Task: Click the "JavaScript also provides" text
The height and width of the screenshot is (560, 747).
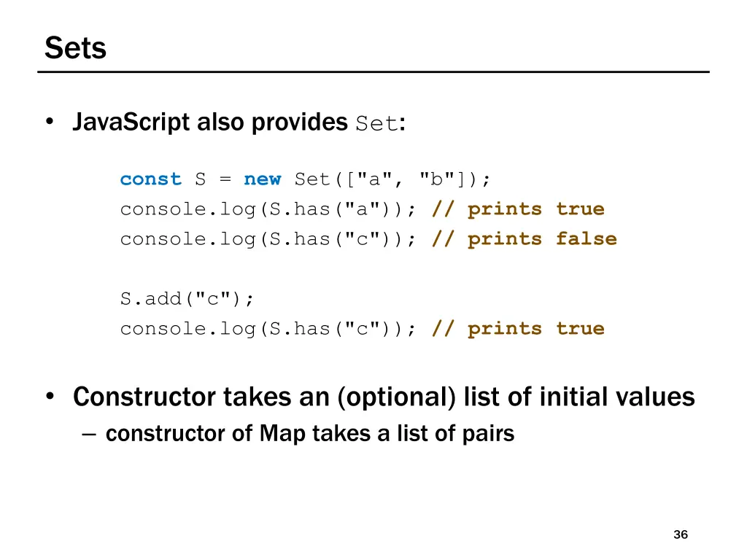Action: (x=210, y=122)
